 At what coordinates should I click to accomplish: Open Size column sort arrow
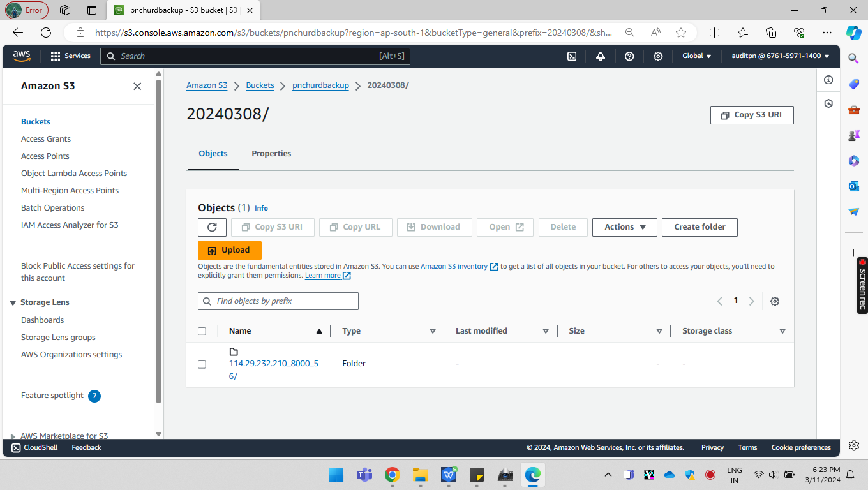(x=659, y=331)
